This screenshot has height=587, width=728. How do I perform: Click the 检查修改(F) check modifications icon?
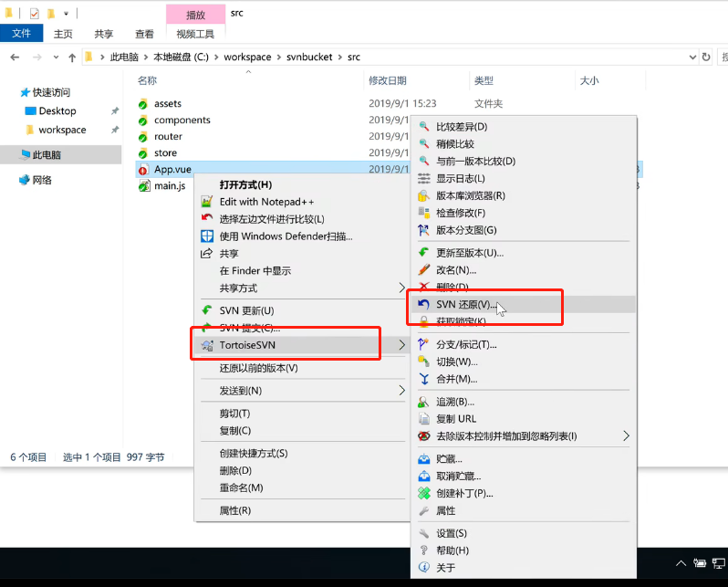(x=423, y=213)
